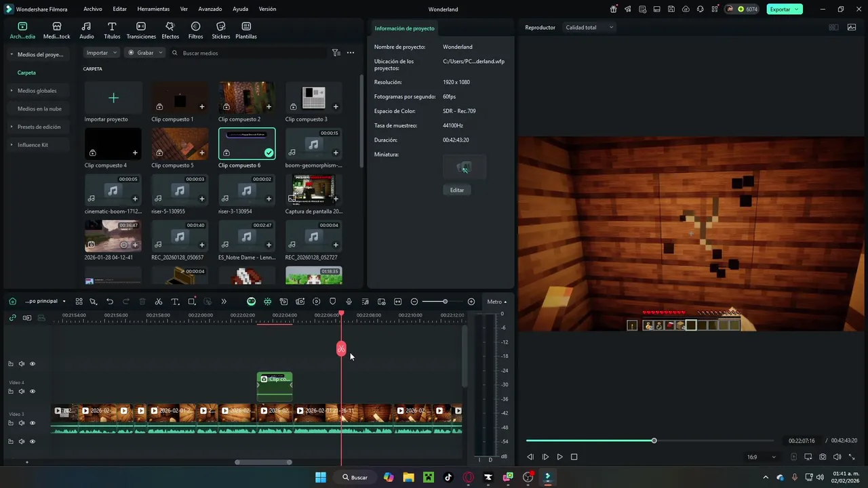Expand Presets de edición section
The height and width of the screenshot is (488, 868).
(x=12, y=127)
